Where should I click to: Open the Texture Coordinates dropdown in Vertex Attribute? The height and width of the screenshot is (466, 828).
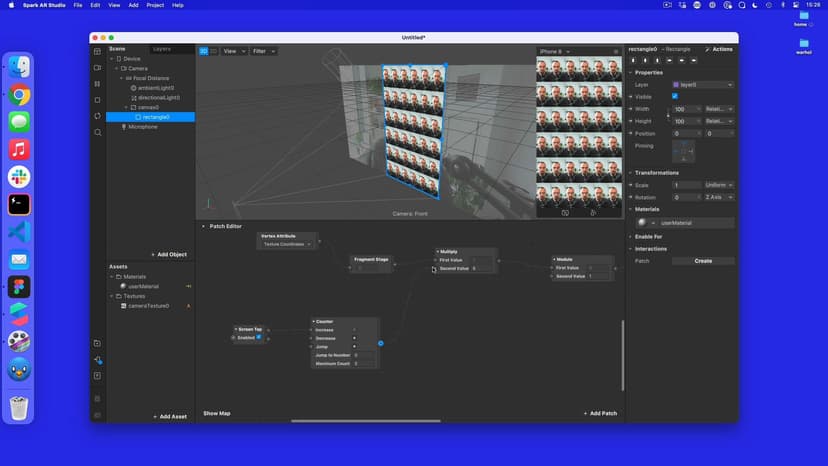(x=287, y=244)
